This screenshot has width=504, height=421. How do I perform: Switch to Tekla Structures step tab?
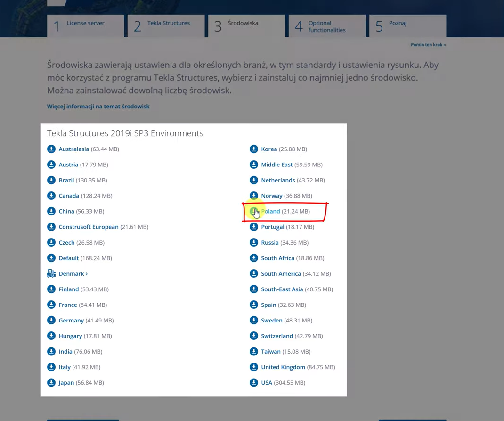pyautogui.click(x=166, y=25)
